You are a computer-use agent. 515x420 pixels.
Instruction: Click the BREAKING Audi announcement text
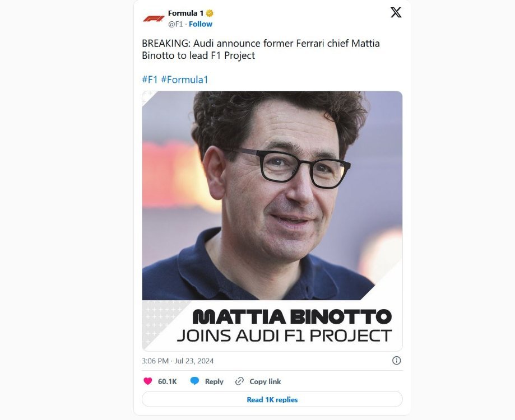[261, 49]
